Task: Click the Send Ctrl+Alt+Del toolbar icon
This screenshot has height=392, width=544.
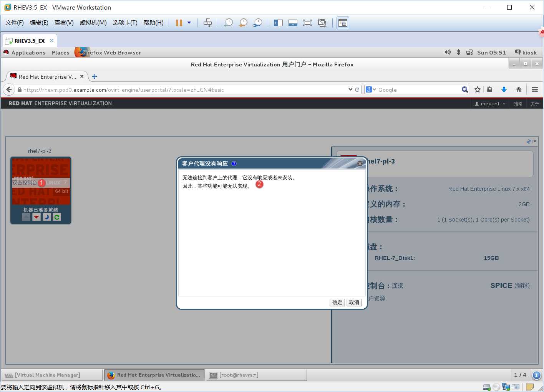Action: click(207, 23)
